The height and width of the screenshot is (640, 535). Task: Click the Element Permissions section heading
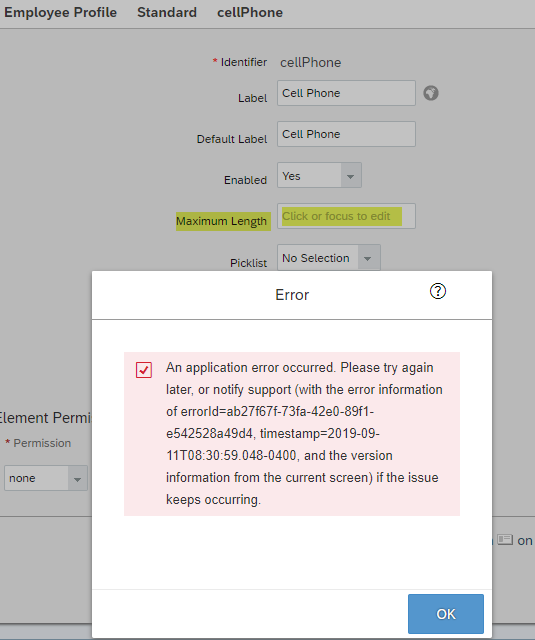click(x=46, y=418)
